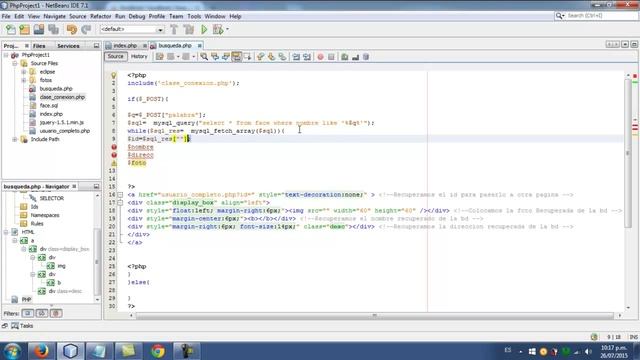Viewport: 640px width, 360px height.
Task: Click the Find Selection magnifier icon in editor toolbar
Action: [x=204, y=57]
